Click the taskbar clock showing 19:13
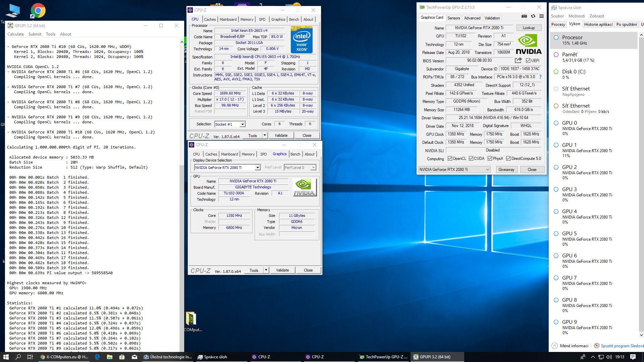 [620, 357]
